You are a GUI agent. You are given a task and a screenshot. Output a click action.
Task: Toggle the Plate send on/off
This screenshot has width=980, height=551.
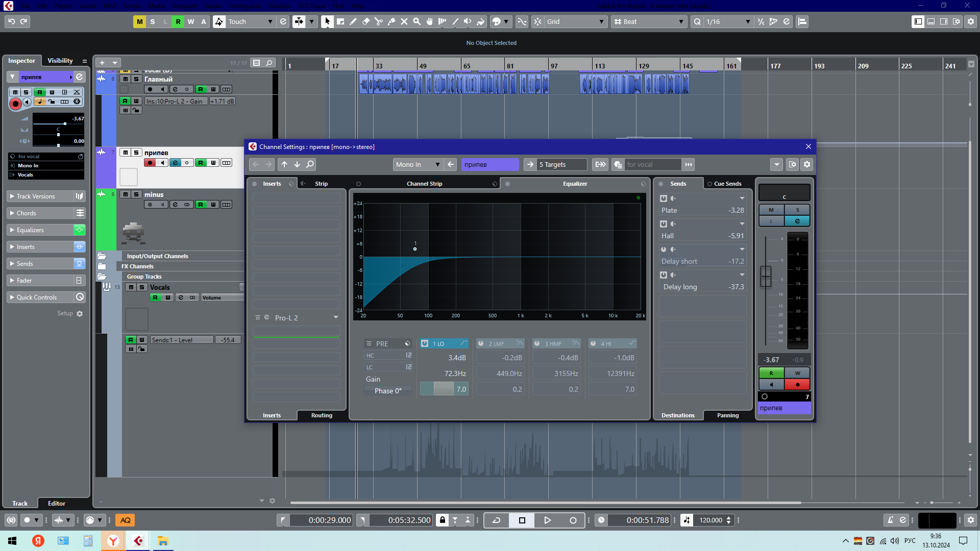[663, 198]
